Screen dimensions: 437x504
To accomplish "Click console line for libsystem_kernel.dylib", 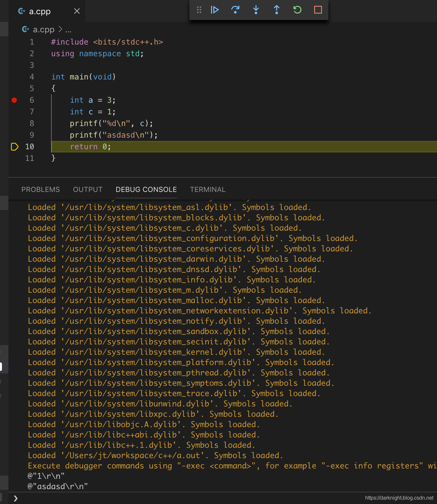I will (x=176, y=352).
